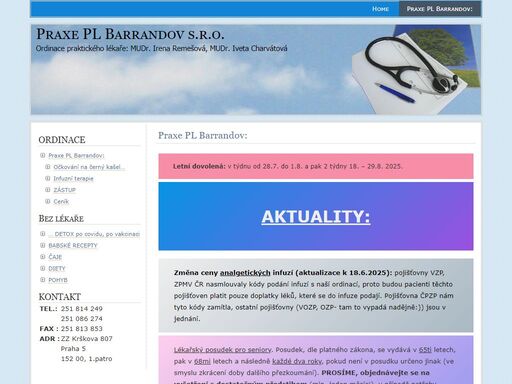Open Lékařský posudek pro seniory link
This screenshot has height=384, width=512.
(x=222, y=350)
